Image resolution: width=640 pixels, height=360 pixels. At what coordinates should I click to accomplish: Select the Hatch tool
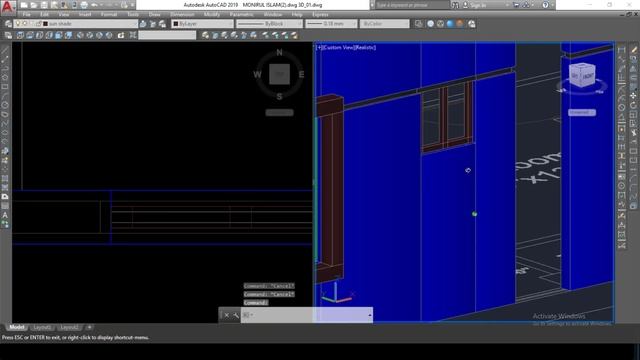[5, 178]
